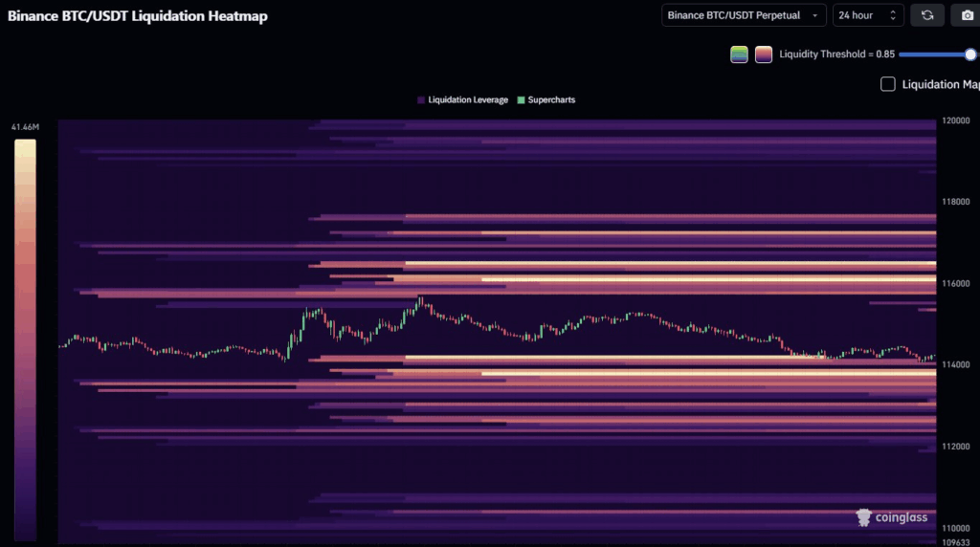Select the pink-purple color scheme swatch
980x547 pixels.
(763, 55)
